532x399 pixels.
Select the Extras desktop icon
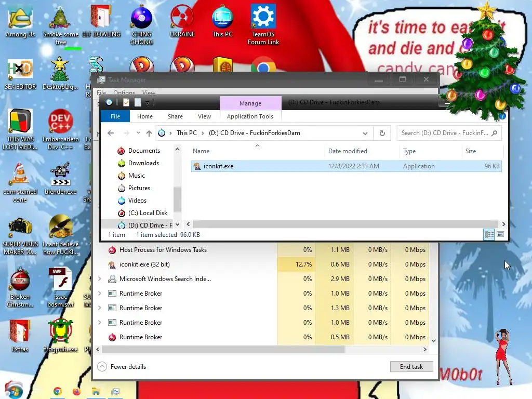click(20, 336)
